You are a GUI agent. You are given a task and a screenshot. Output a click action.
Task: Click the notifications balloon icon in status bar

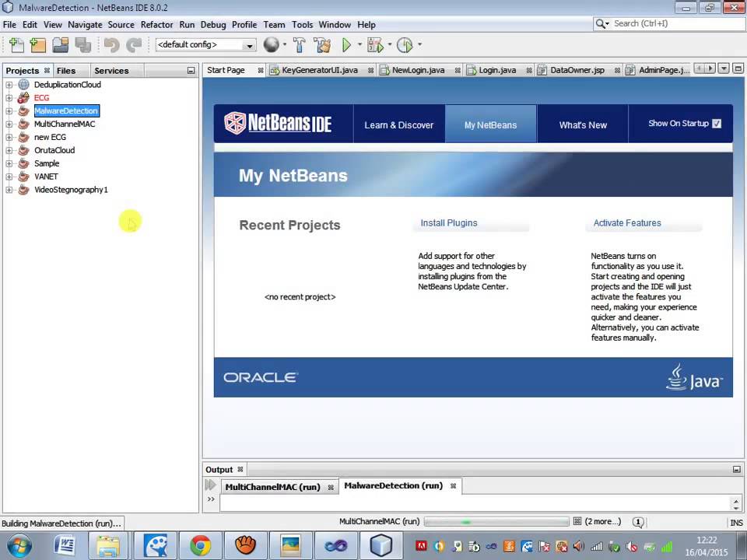pos(638,523)
